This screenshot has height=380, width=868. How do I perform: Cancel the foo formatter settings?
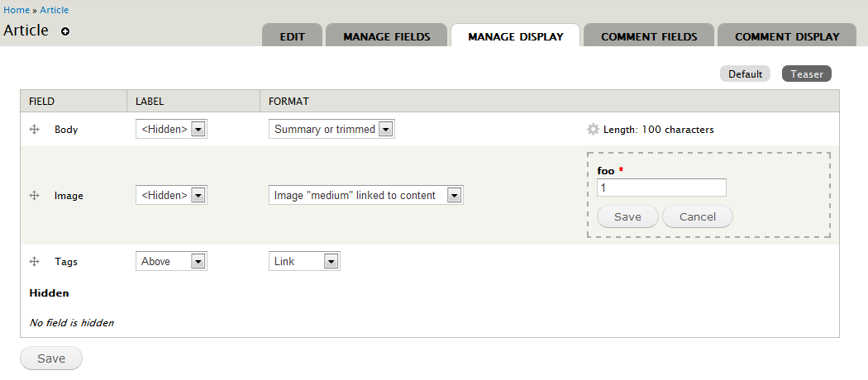pyautogui.click(x=697, y=216)
